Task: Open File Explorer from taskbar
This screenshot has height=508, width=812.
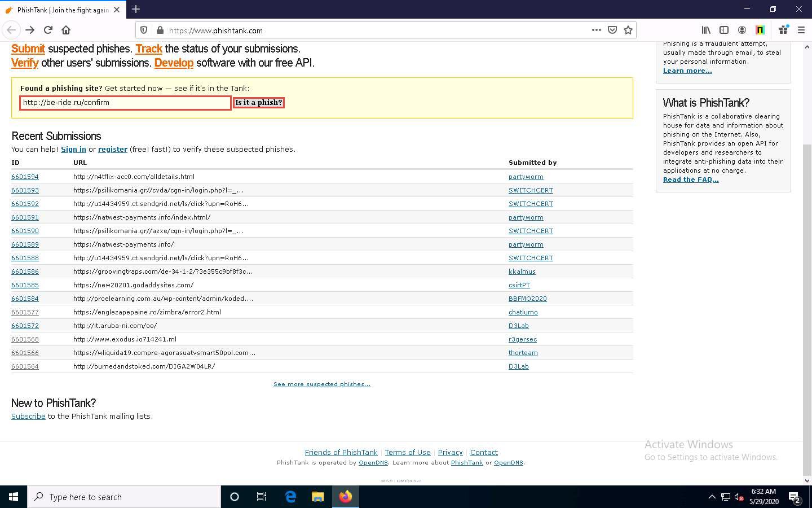Action: pos(318,497)
